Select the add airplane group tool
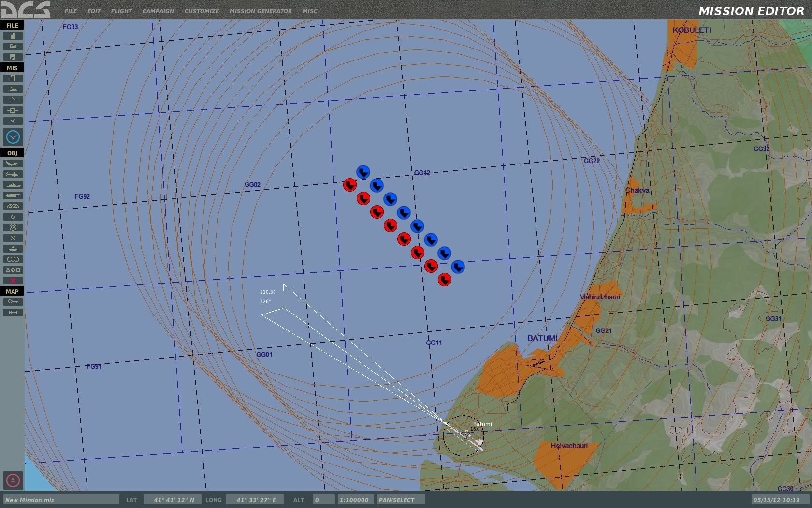This screenshot has width=812, height=508. click(x=13, y=164)
